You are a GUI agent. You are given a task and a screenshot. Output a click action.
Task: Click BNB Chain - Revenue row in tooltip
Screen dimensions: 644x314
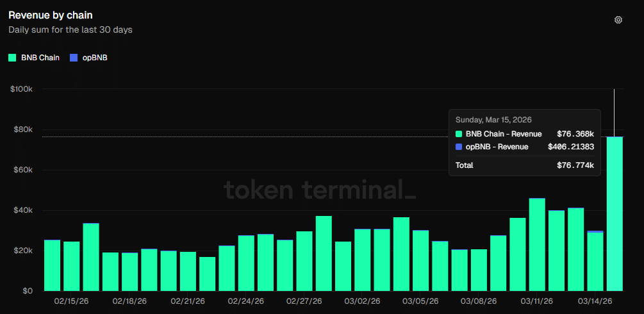click(524, 134)
